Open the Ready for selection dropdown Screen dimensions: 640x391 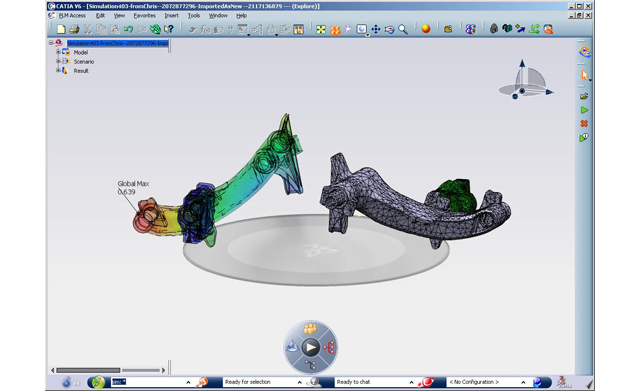[x=300, y=382]
